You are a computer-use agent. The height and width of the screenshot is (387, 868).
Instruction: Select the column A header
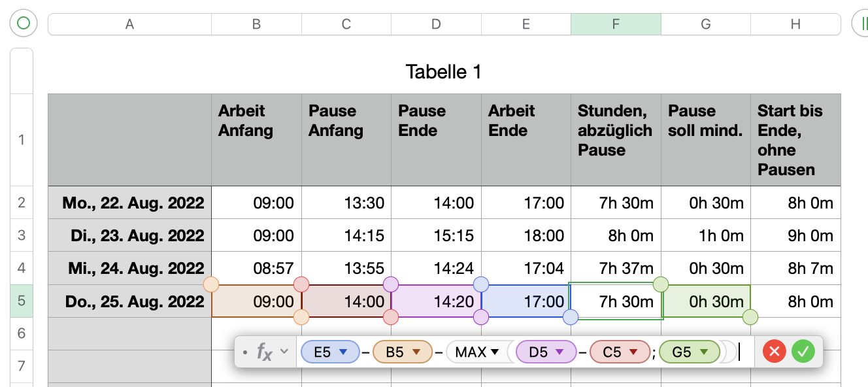pos(129,24)
